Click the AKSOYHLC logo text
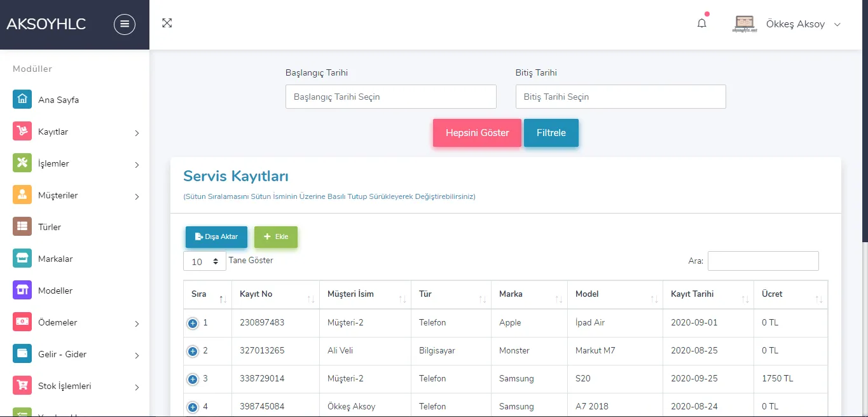The width and height of the screenshot is (868, 417). point(46,24)
